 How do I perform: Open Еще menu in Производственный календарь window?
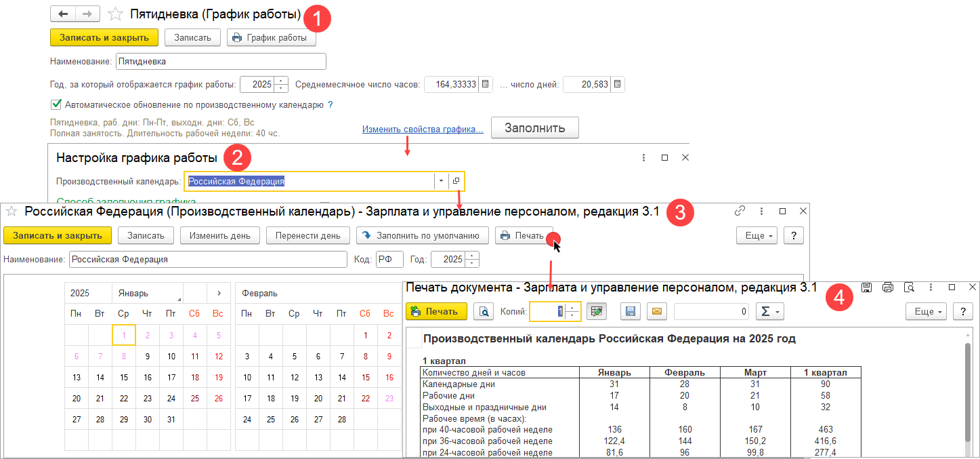pyautogui.click(x=757, y=235)
